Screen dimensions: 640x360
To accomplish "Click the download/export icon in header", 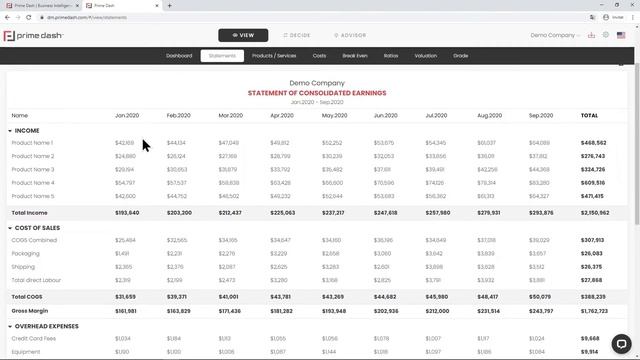I will (x=591, y=36).
